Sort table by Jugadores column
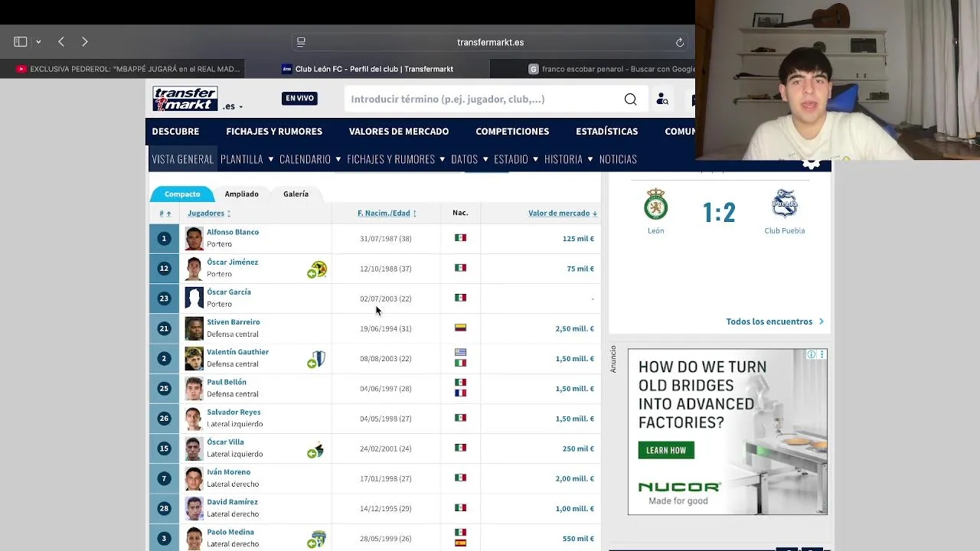The height and width of the screenshot is (551, 980). coord(209,213)
